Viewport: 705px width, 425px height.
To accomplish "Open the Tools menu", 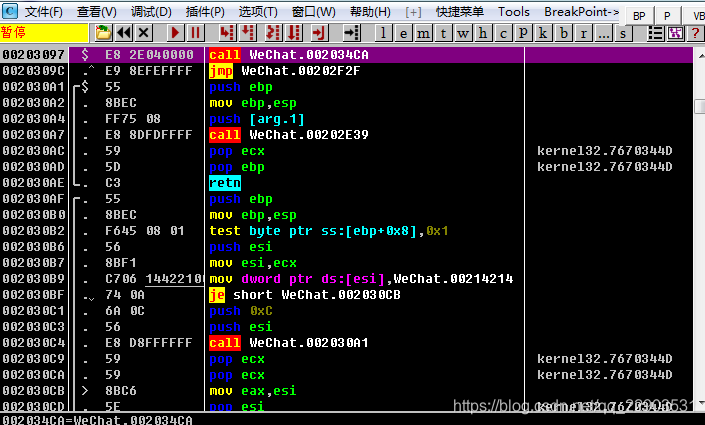I will click(513, 12).
